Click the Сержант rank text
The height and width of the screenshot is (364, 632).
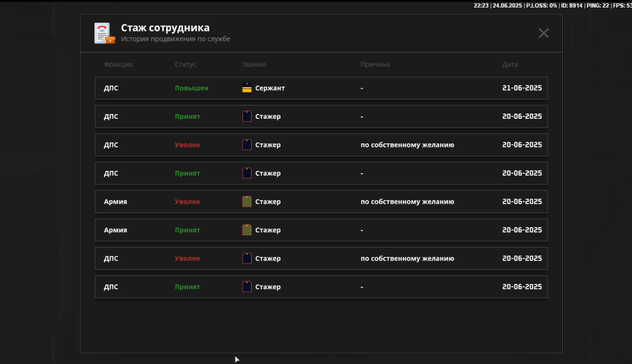click(x=270, y=88)
